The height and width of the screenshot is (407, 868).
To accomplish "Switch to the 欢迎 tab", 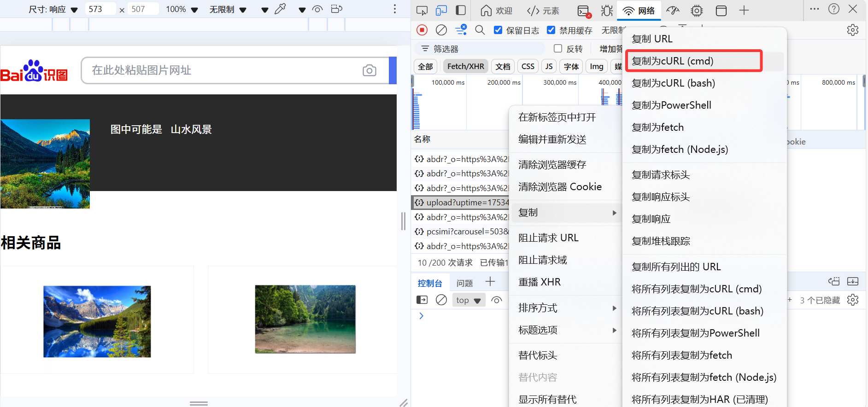I will (497, 11).
